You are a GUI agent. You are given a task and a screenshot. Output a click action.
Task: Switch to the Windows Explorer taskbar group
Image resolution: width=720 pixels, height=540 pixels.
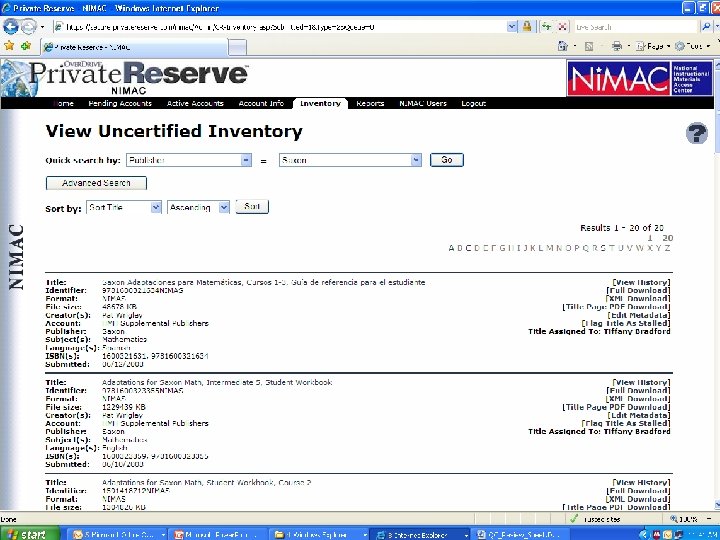coord(318,534)
